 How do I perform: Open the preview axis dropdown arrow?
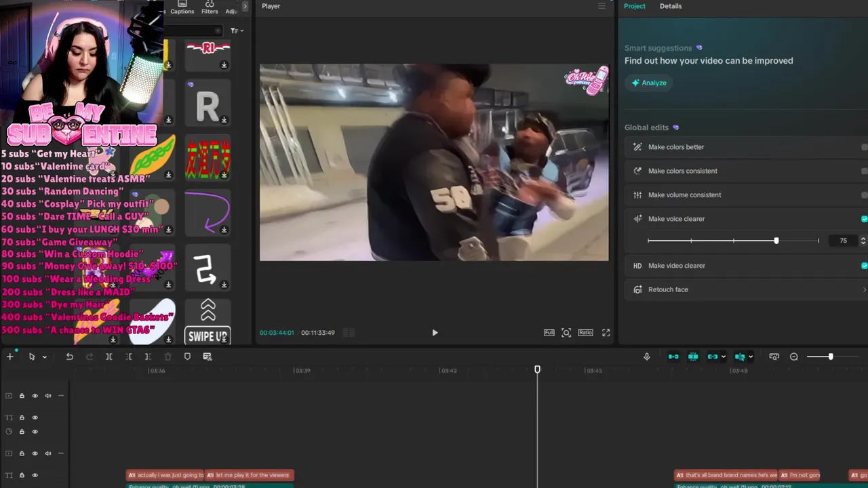[750, 357]
